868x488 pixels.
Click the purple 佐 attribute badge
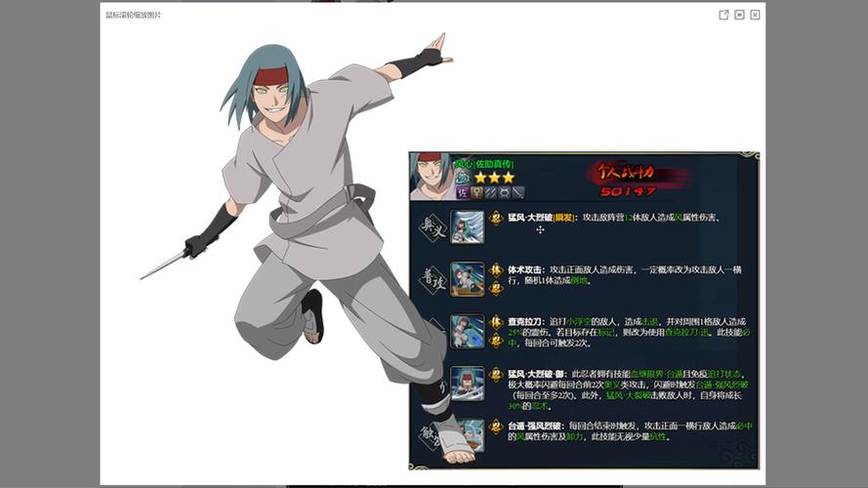pyautogui.click(x=462, y=192)
